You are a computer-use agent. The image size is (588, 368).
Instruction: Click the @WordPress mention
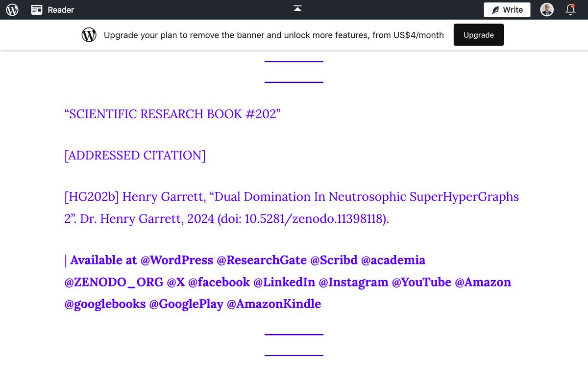click(177, 260)
